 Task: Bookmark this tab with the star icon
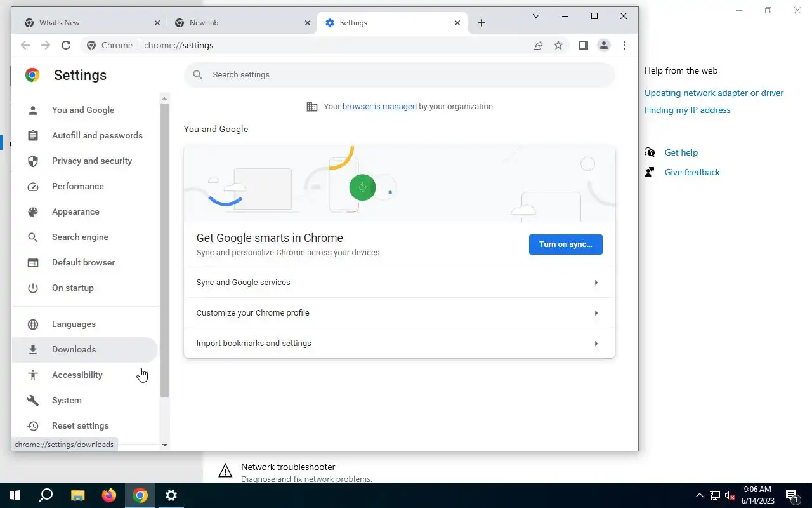click(x=558, y=45)
